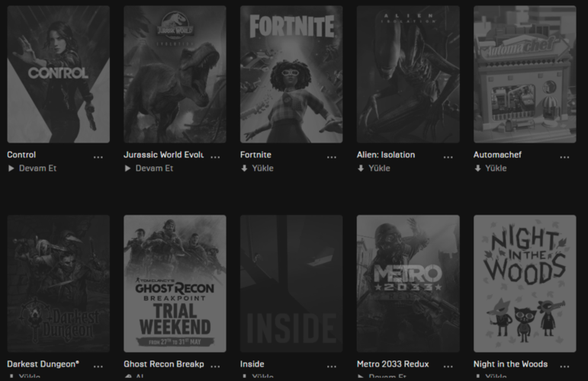This screenshot has height=381, width=588.
Task: Select the Automachef cover thumbnail
Action: [x=525, y=74]
